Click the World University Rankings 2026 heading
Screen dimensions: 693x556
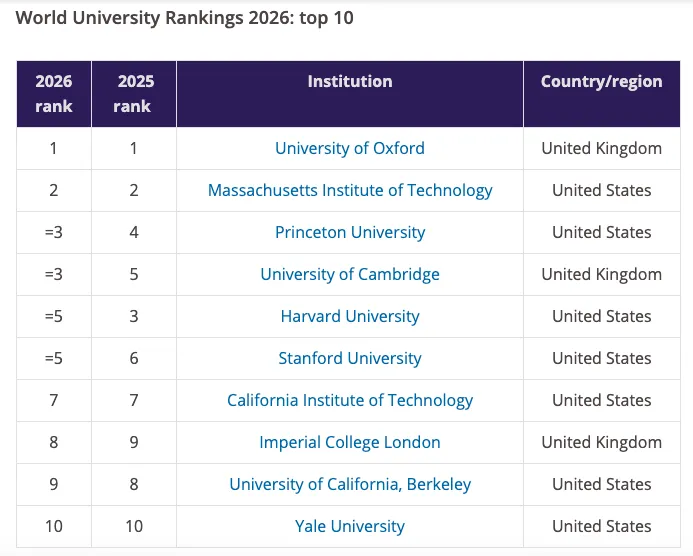(184, 18)
